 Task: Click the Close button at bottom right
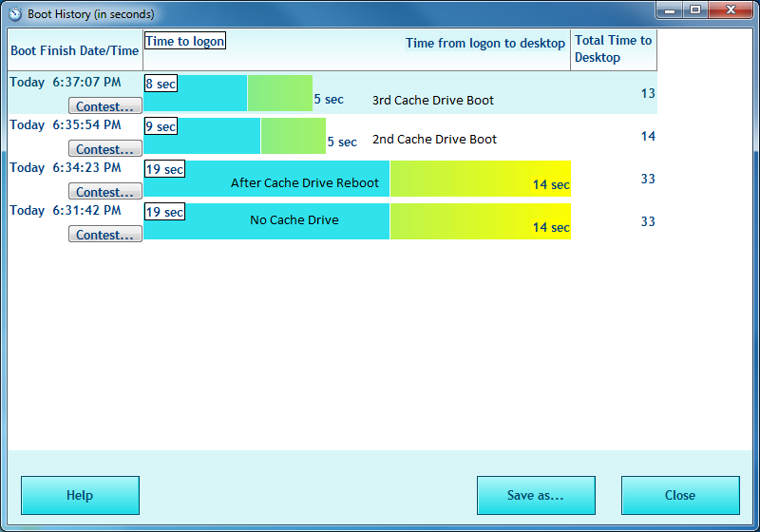[679, 495]
